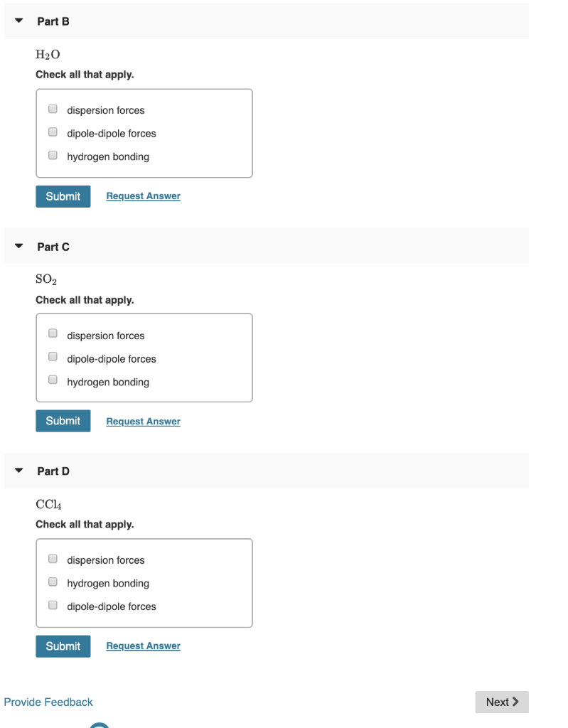Check "dispersion forces" for CCl₄
This screenshot has width=568, height=728.
(x=53, y=558)
